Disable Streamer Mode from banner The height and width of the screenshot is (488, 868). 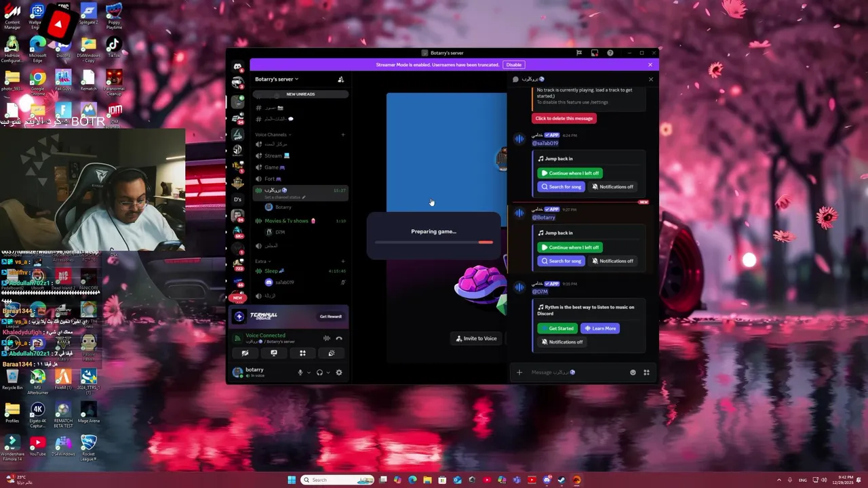click(514, 64)
